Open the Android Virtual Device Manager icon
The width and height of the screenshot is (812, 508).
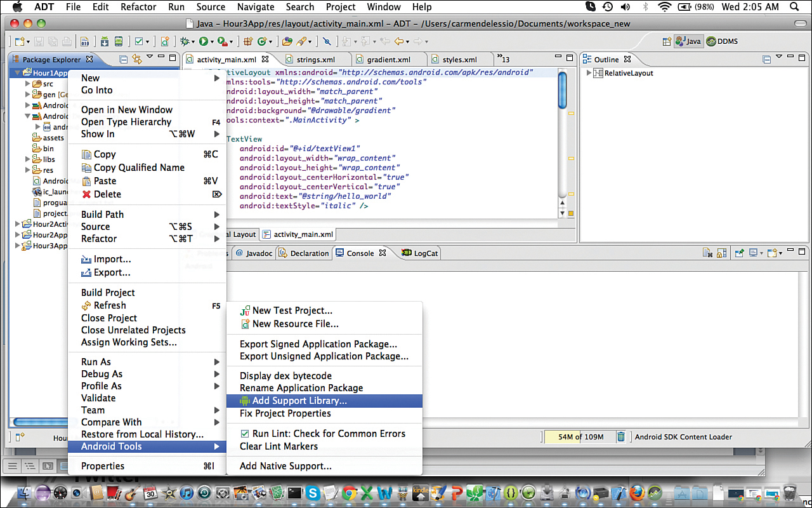(x=118, y=41)
